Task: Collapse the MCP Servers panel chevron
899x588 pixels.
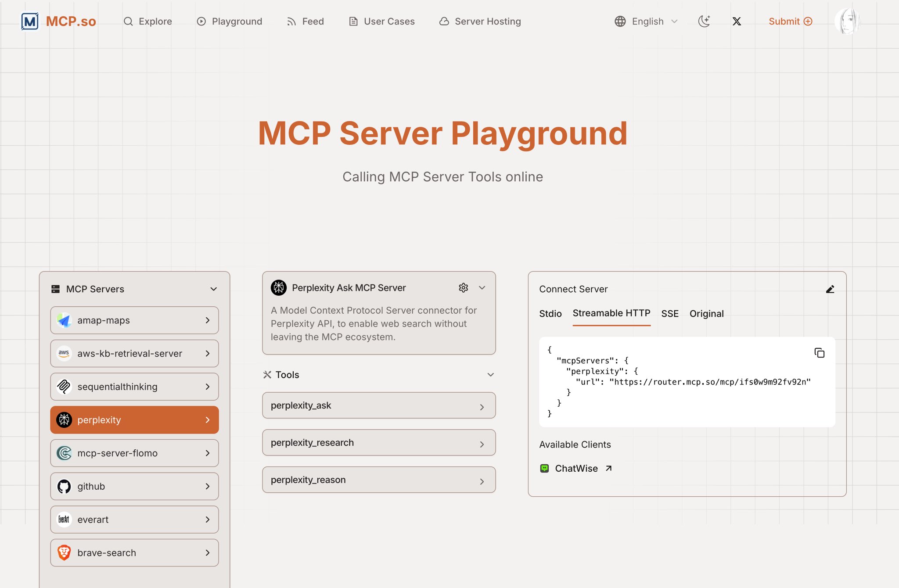Action: 213,289
